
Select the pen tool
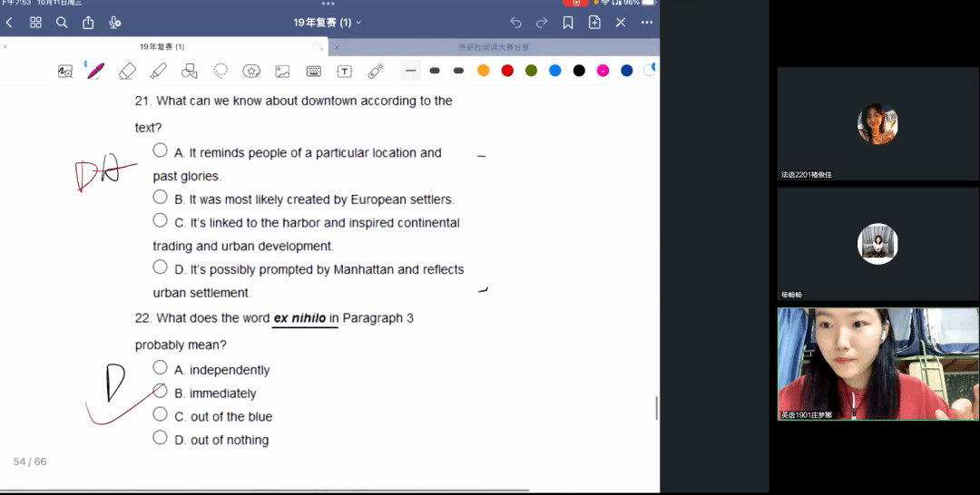tap(95, 71)
